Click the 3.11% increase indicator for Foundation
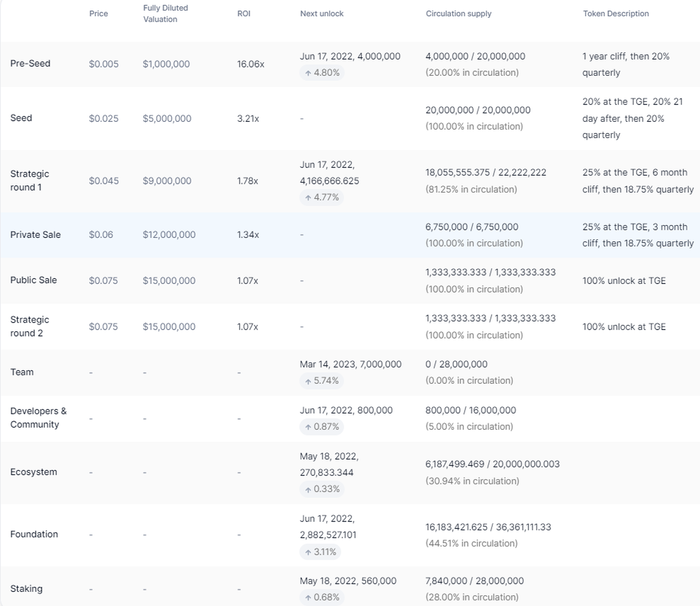The width and height of the screenshot is (700, 606). [320, 551]
